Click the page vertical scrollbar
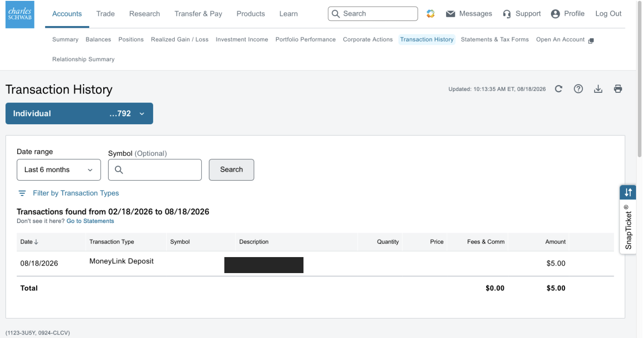This screenshot has width=644, height=338. (x=640, y=80)
